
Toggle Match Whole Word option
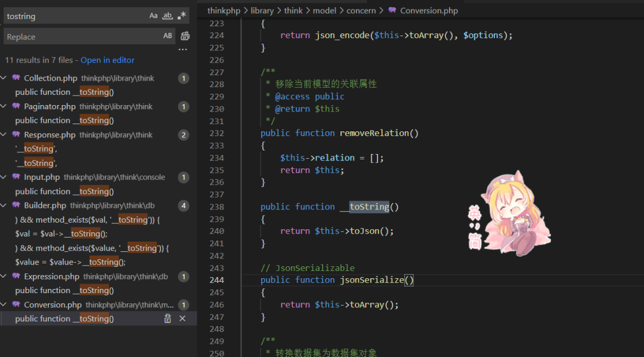(167, 16)
